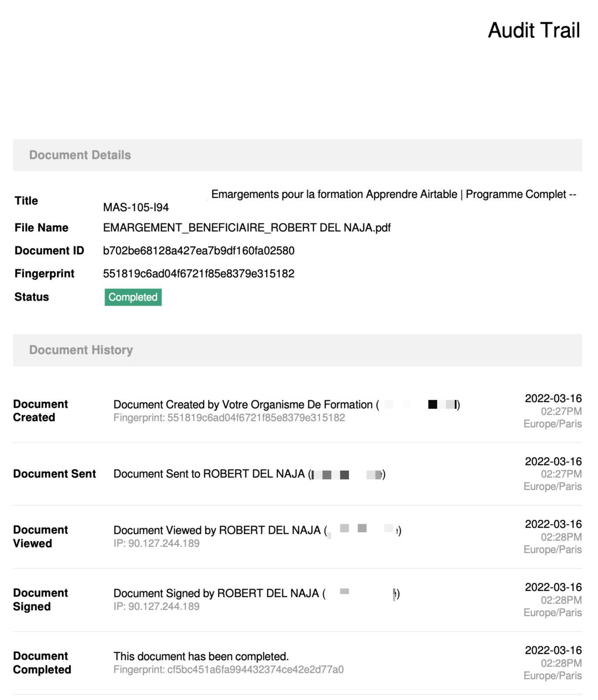
Task: Click the Document Details section header
Action: coord(80,155)
